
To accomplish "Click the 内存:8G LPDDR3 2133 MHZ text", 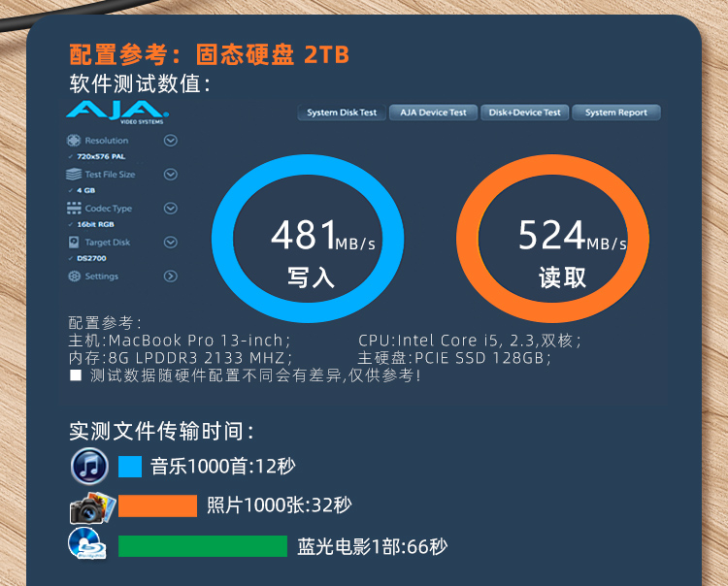I will 181,358.
